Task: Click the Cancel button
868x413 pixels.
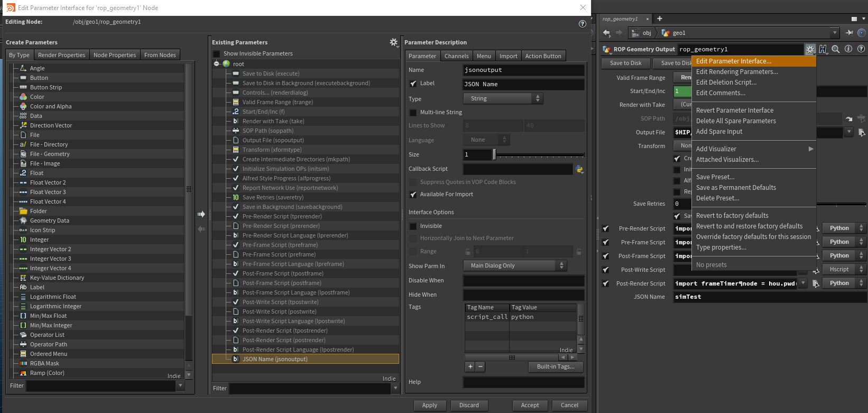Action: [569, 405]
